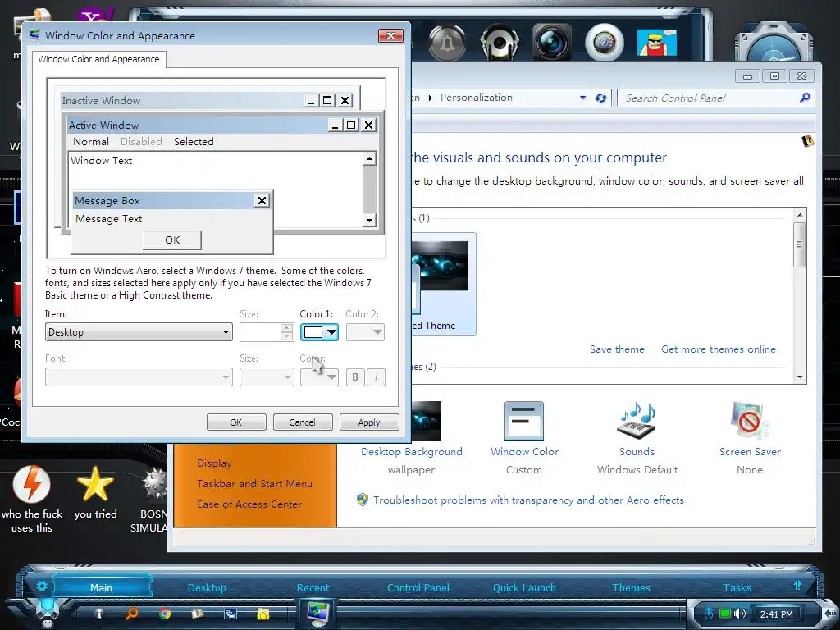Click the info icon in the dock taskbar

(x=99, y=614)
